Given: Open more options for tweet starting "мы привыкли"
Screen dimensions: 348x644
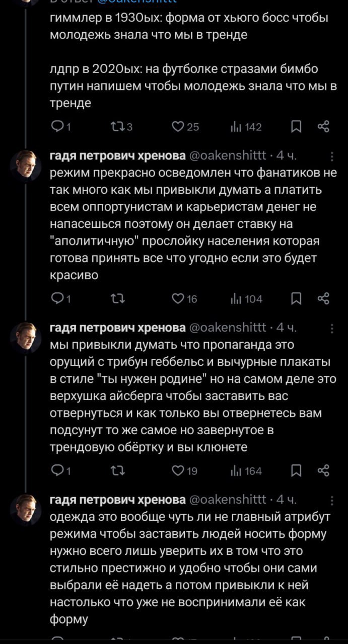Looking at the screenshot, I should pyautogui.click(x=331, y=328).
